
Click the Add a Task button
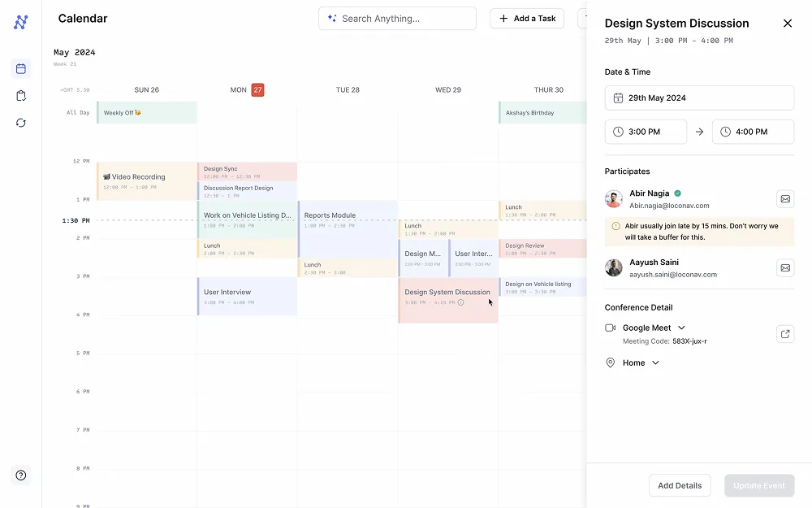click(527, 18)
